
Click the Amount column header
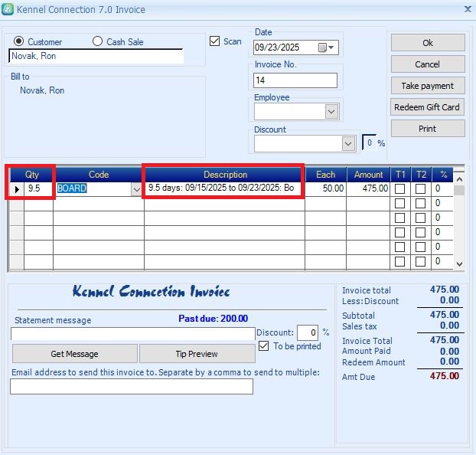click(368, 175)
